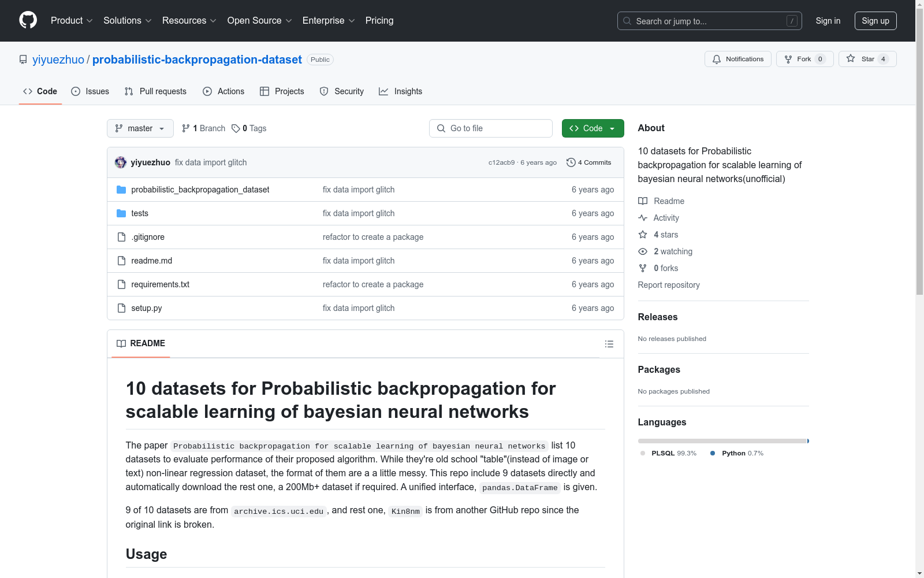Click the Notifications bell button
This screenshot has width=924, height=578.
[x=737, y=59]
